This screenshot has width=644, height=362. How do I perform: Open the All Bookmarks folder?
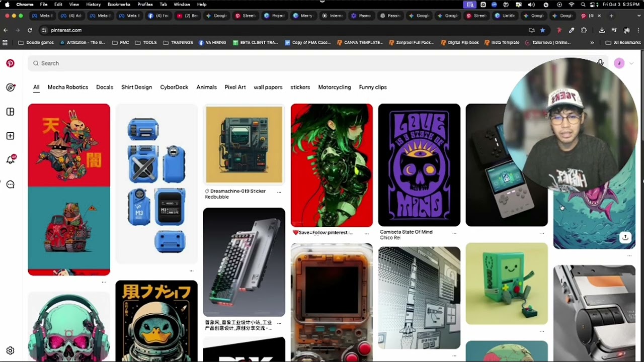point(623,43)
